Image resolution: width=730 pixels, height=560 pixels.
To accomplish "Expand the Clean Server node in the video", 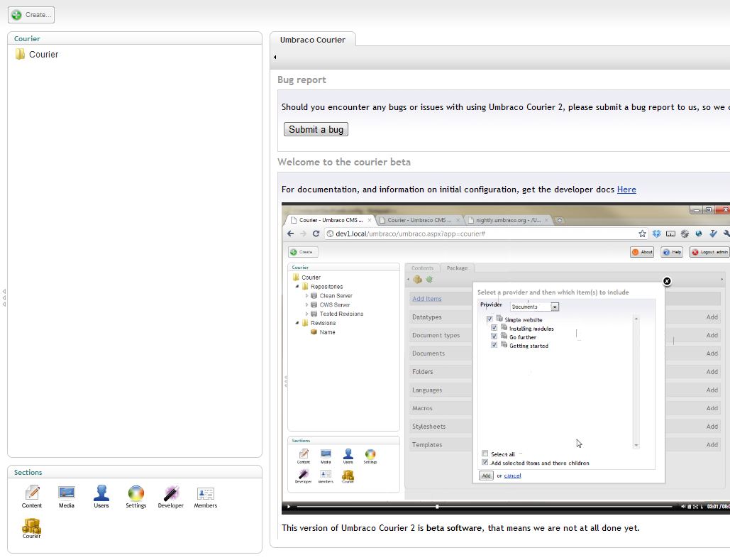I will click(x=306, y=296).
